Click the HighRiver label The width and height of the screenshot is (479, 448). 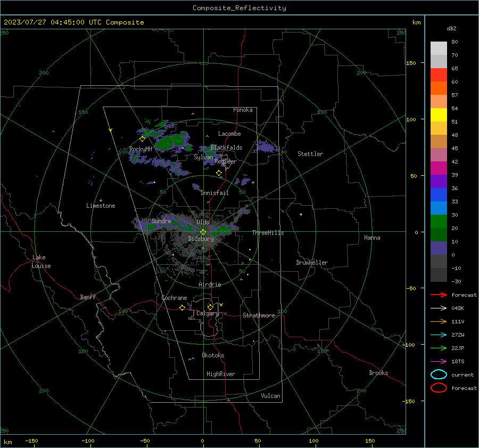pyautogui.click(x=221, y=374)
